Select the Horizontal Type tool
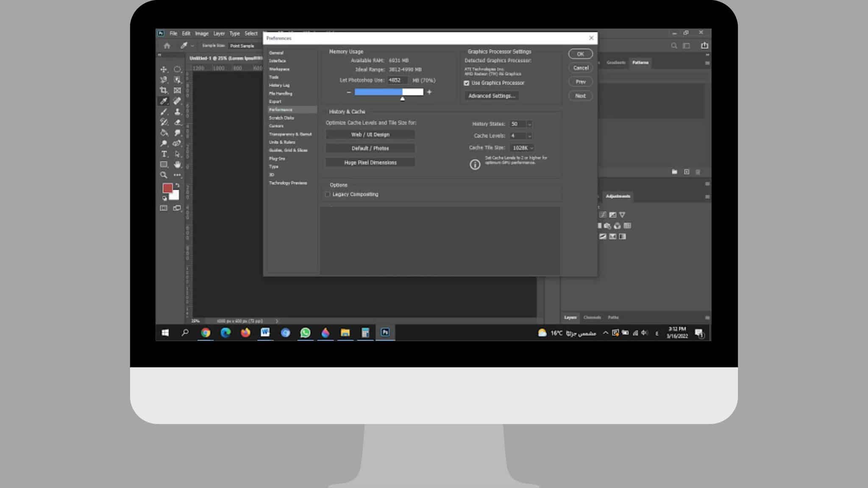Viewport: 868px width, 488px height. tap(164, 154)
